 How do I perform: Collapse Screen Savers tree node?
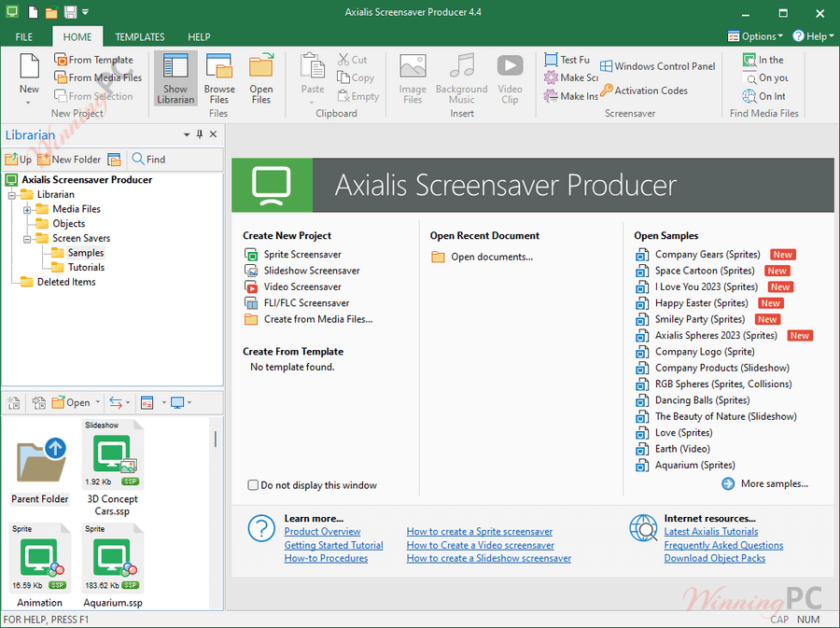(x=27, y=239)
